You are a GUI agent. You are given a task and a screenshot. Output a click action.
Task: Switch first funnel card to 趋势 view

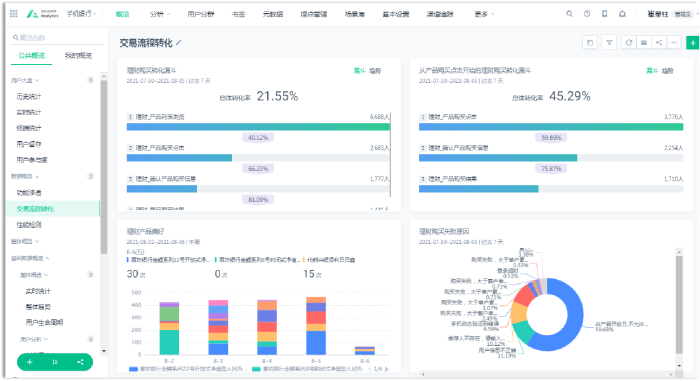point(375,71)
